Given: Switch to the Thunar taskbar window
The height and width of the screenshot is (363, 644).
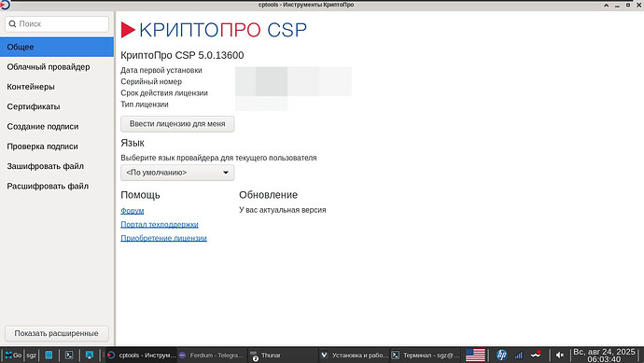Looking at the screenshot, I should pos(283,356).
